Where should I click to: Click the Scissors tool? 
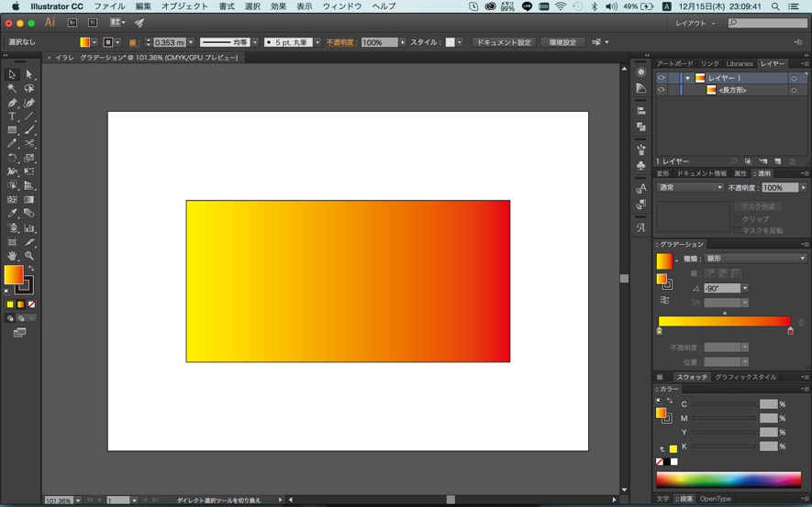click(29, 144)
